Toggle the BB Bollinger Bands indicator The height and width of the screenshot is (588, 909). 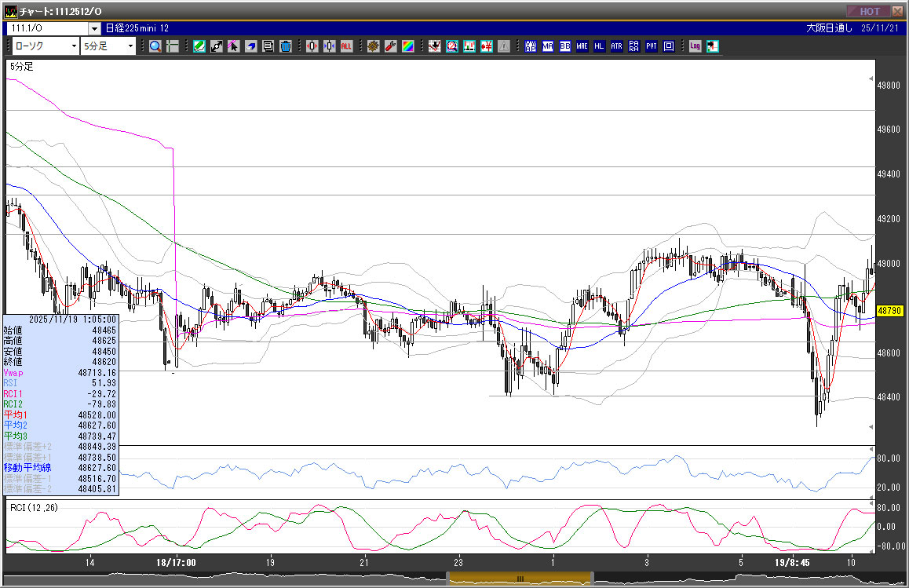click(564, 46)
